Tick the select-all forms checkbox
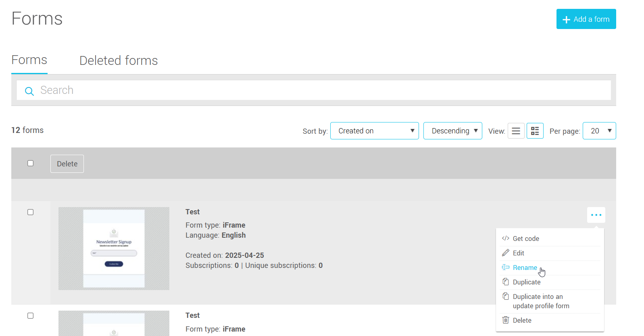644x336 pixels. coord(30,163)
